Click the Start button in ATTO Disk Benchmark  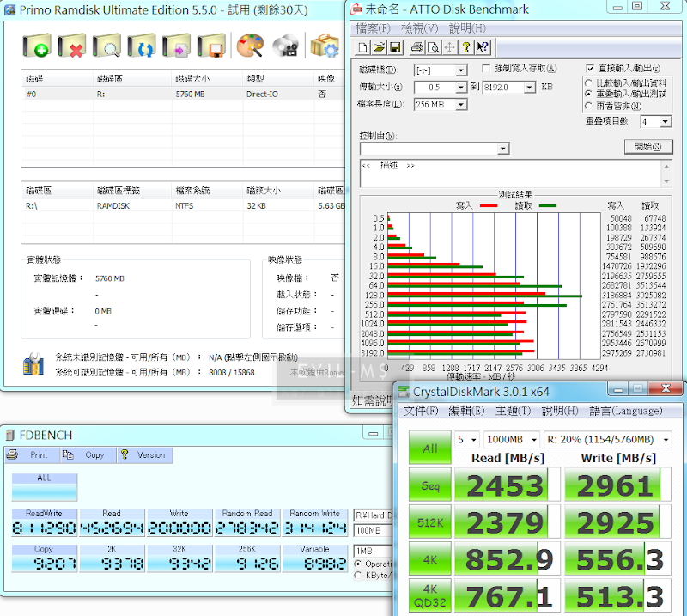648,146
